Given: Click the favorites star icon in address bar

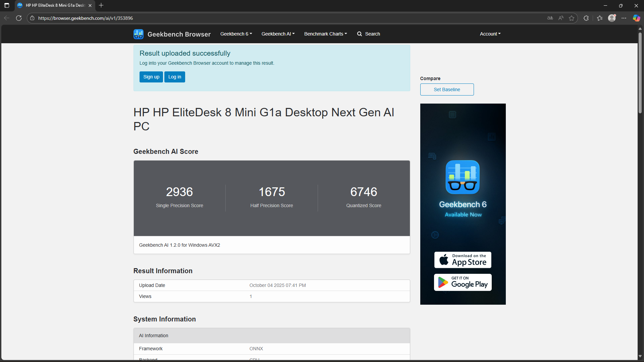Looking at the screenshot, I should (x=572, y=18).
